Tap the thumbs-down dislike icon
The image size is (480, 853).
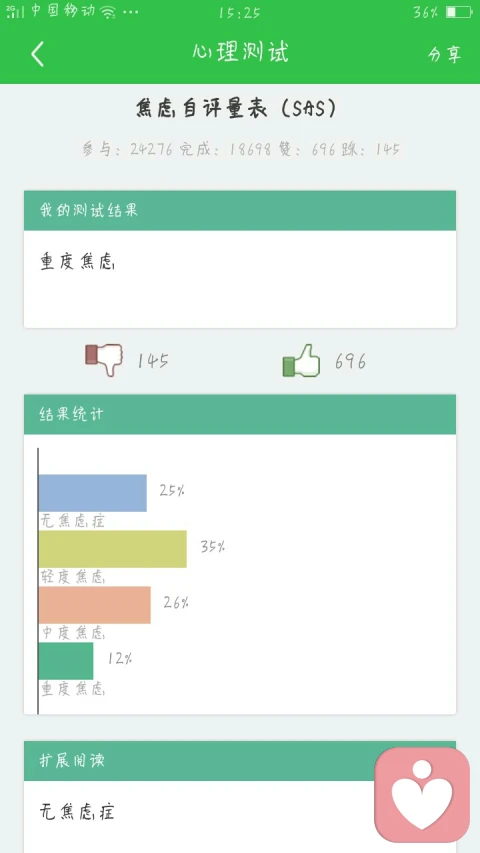pos(104,359)
